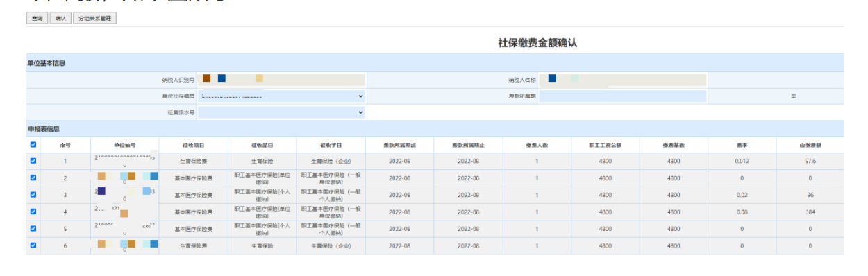This screenshot has height=276, width=868.
Task: Toggle the checkbox for row 4
Action: pos(33,212)
